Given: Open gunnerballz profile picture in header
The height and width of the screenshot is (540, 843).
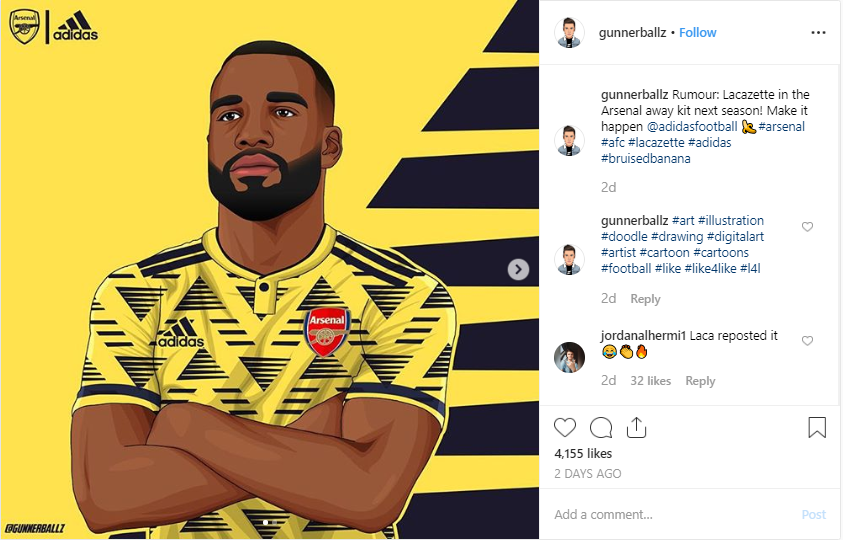Looking at the screenshot, I should point(569,33).
